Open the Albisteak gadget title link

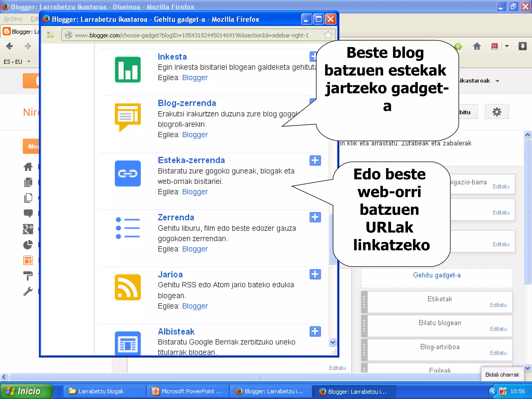(x=176, y=332)
